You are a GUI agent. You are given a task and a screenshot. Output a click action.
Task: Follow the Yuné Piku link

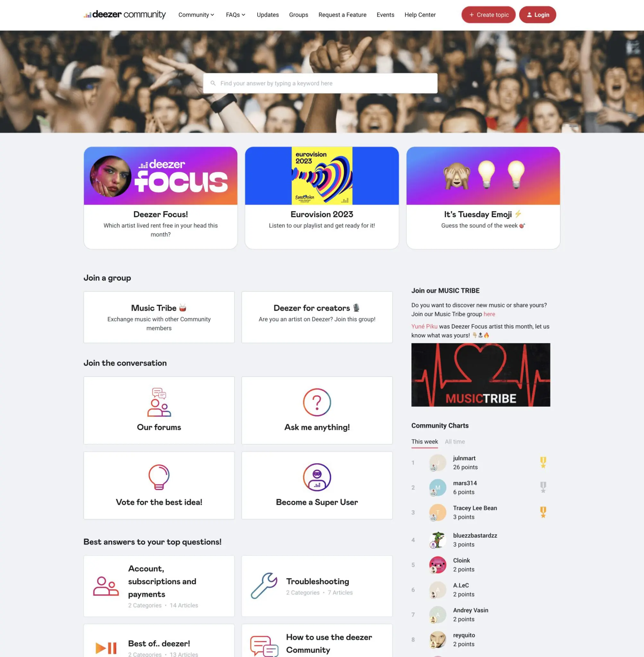click(424, 326)
